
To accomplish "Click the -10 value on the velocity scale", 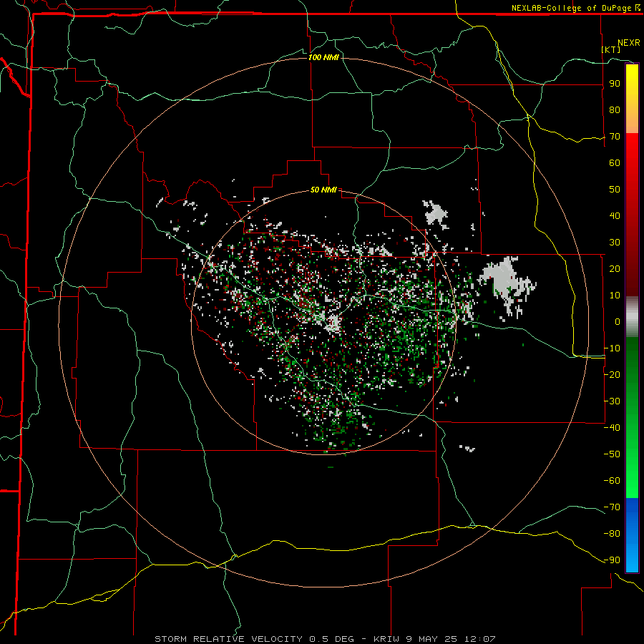I will pos(612,348).
